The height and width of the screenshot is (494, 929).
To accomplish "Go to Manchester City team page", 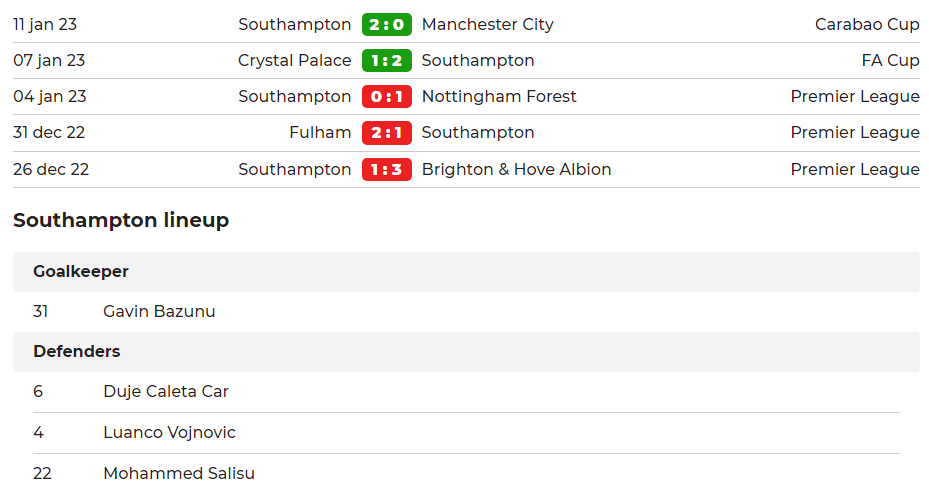I will point(488,24).
